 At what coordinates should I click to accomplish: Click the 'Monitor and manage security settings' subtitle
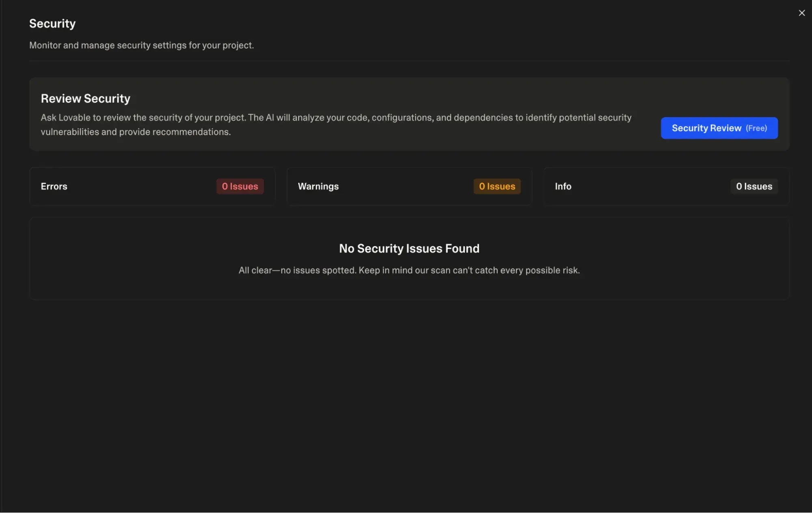[x=141, y=45]
